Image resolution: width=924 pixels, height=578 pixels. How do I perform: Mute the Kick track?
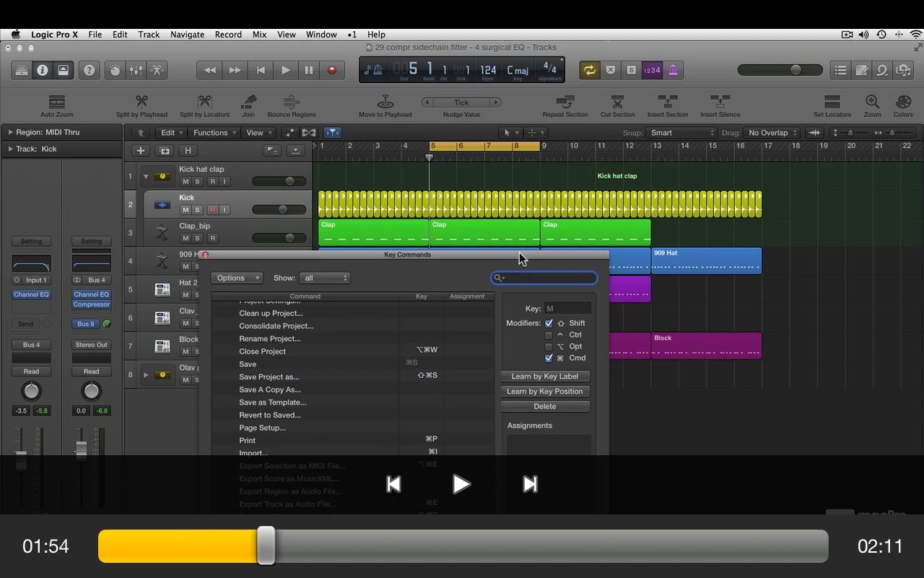point(186,210)
